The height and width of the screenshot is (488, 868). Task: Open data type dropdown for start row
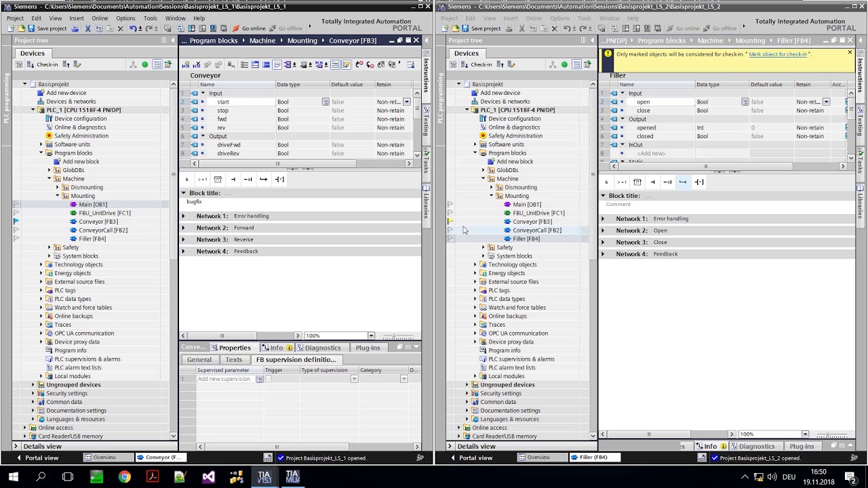point(325,102)
